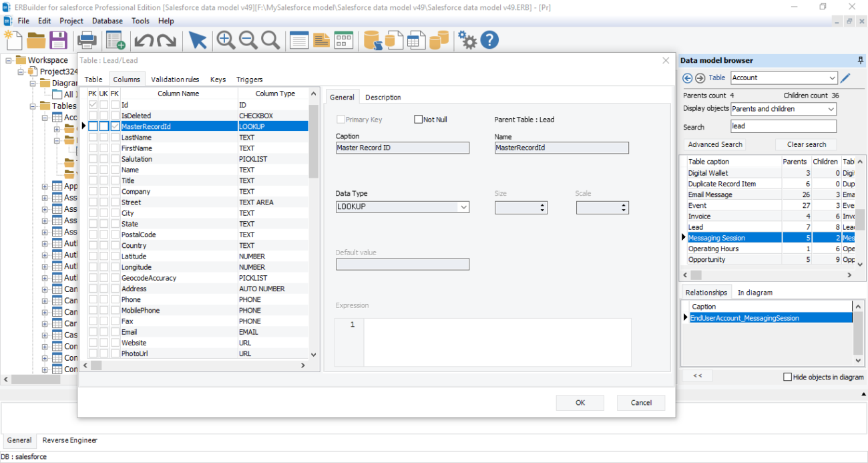Click the Clear search button
Viewport: 868px width, 463px height.
tap(807, 144)
